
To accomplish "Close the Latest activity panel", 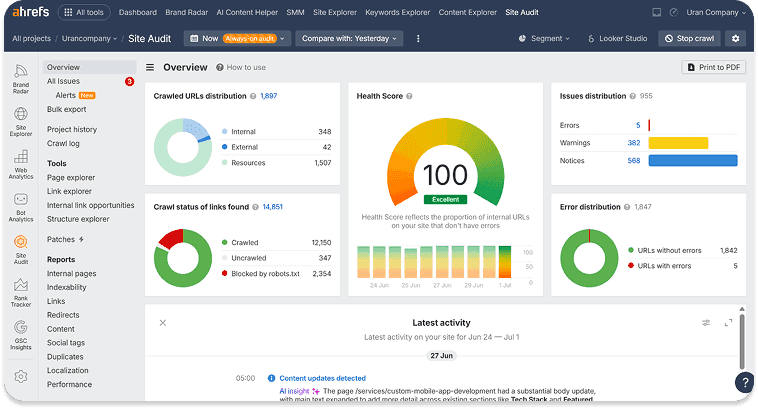I will click(163, 323).
